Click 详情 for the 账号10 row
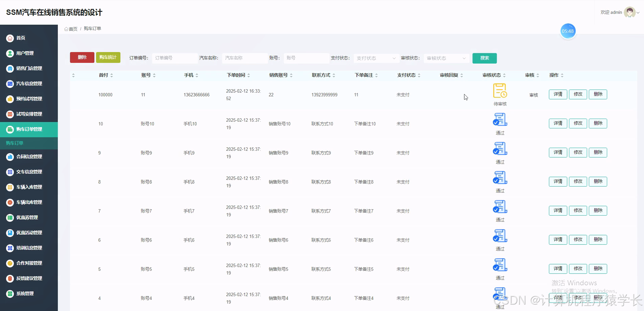 [558, 123]
